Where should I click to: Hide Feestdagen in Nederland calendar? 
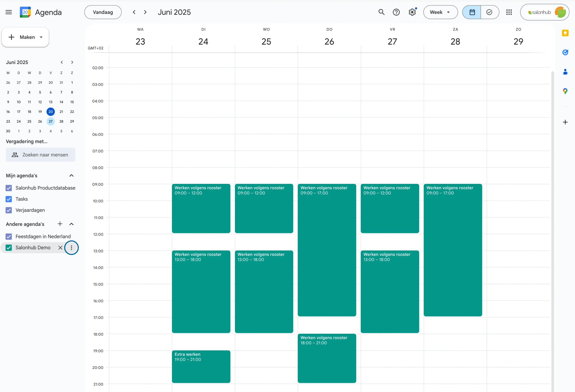pyautogui.click(x=9, y=237)
